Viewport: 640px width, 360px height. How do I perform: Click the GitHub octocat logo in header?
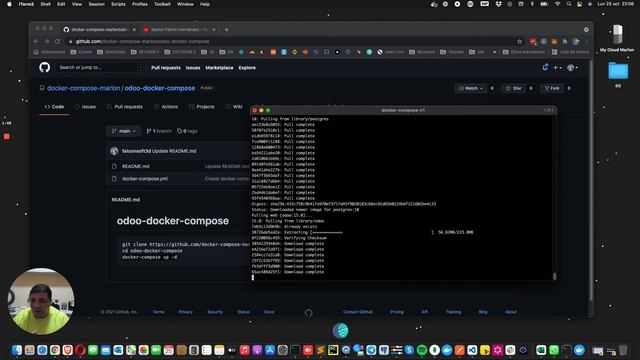click(x=44, y=67)
